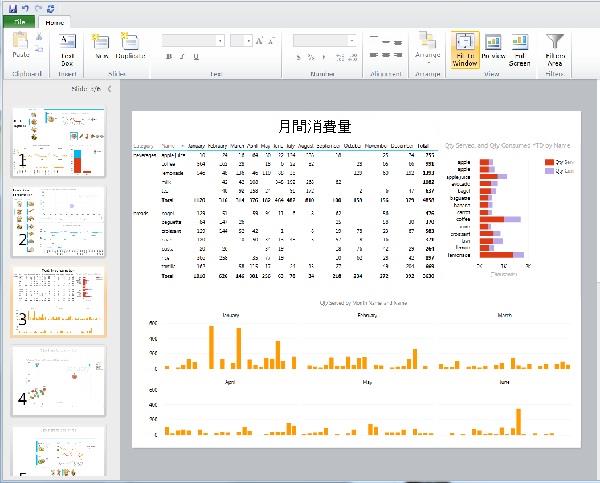The width and height of the screenshot is (600, 483).
Task: Duplicate the current slide
Action: click(130, 46)
